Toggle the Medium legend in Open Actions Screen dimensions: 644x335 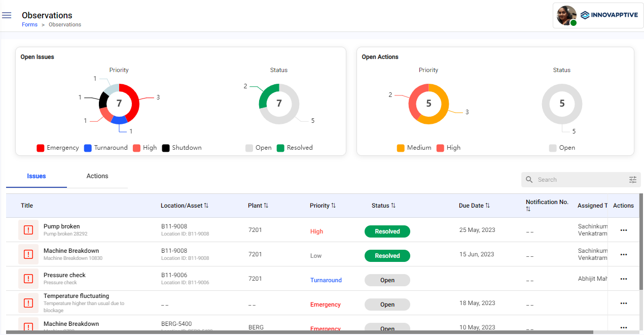click(x=414, y=148)
